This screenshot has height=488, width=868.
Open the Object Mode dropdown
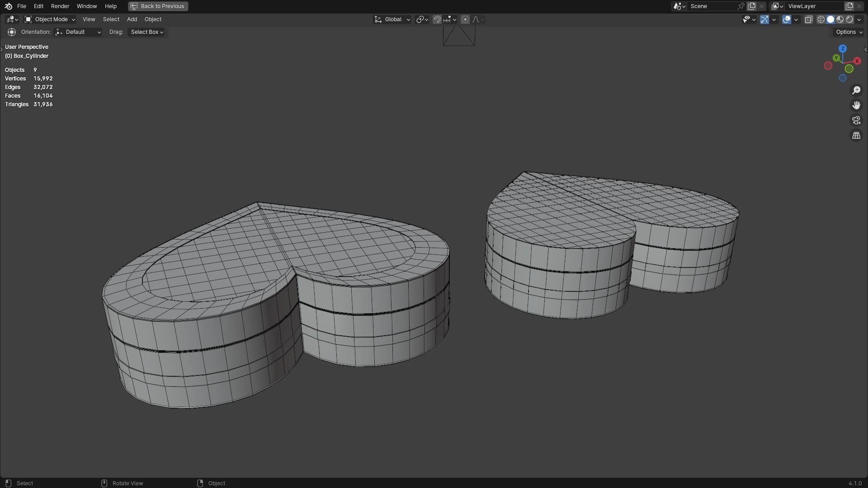click(x=50, y=19)
